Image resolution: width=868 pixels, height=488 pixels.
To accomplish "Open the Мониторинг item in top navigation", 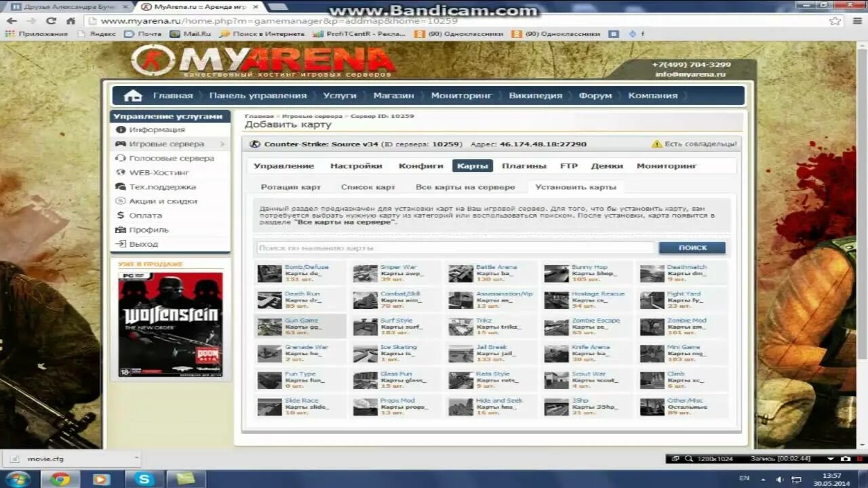I will pyautogui.click(x=461, y=96).
